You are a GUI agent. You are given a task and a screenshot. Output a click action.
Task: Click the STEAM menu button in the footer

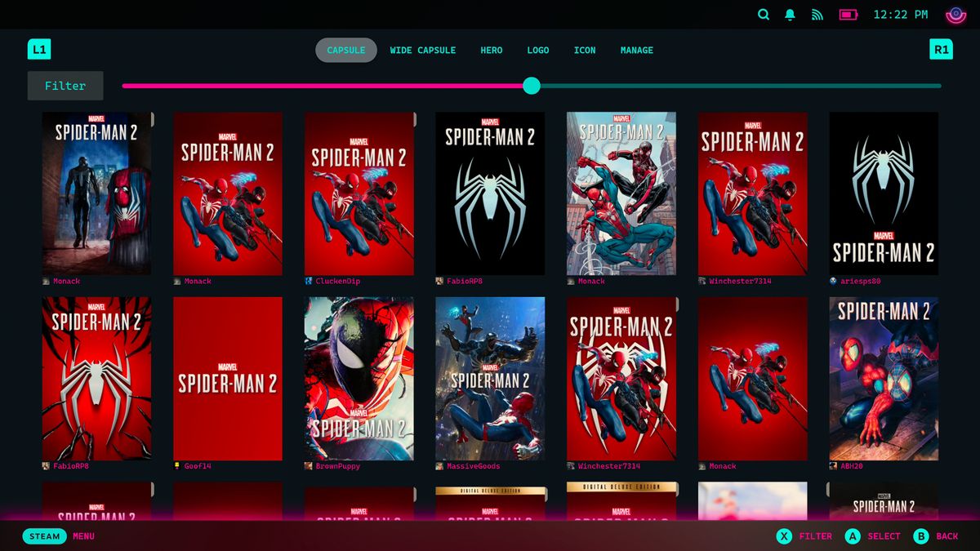click(45, 536)
